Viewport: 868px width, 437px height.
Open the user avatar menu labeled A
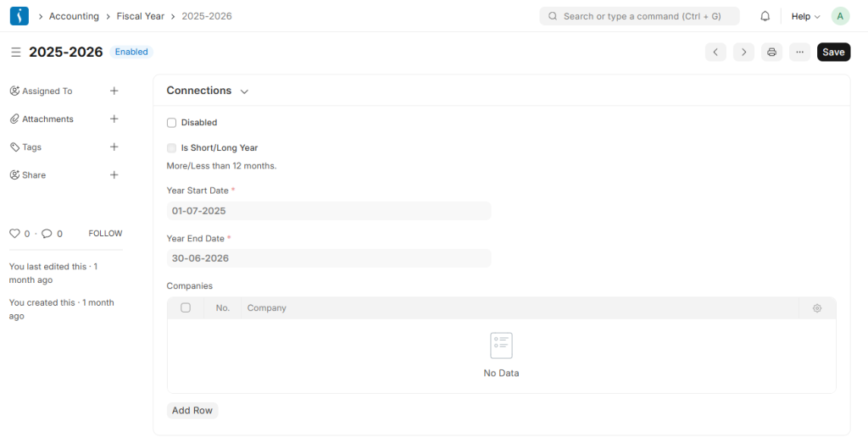point(840,16)
